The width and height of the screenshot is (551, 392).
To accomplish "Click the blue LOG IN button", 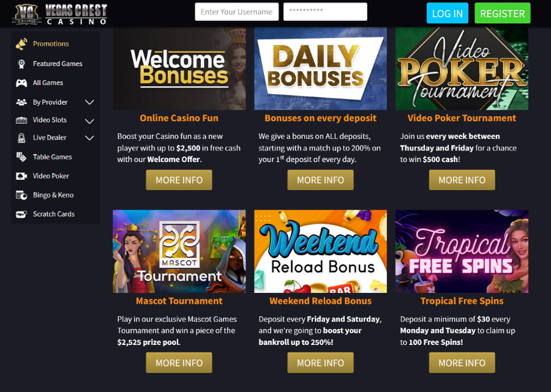I will point(448,13).
